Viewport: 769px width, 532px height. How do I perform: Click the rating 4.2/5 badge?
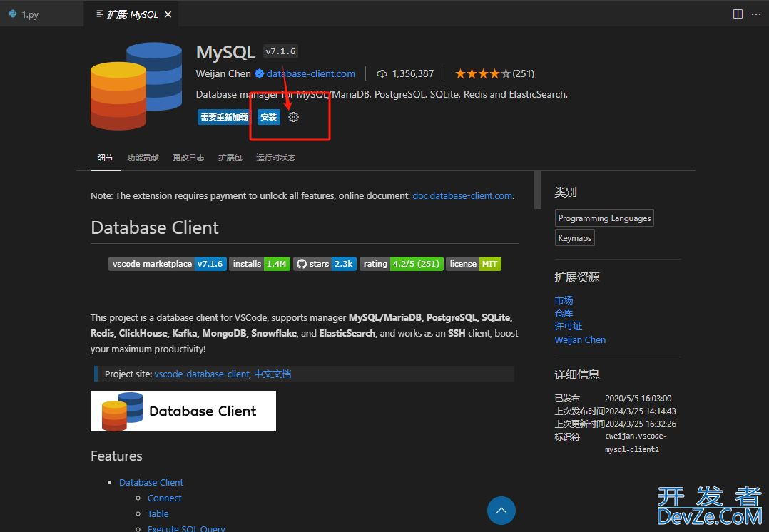[401, 264]
